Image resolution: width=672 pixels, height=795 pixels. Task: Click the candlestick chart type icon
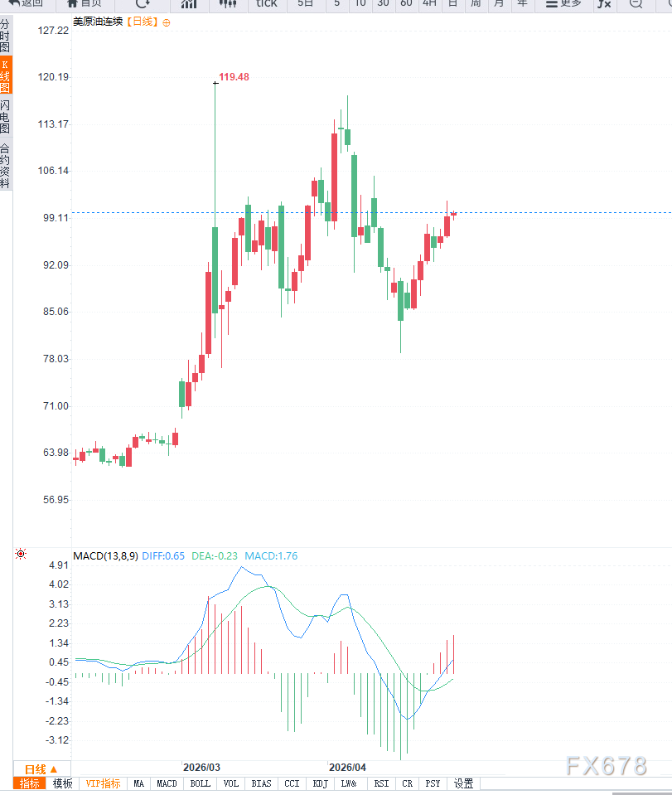click(228, 4)
